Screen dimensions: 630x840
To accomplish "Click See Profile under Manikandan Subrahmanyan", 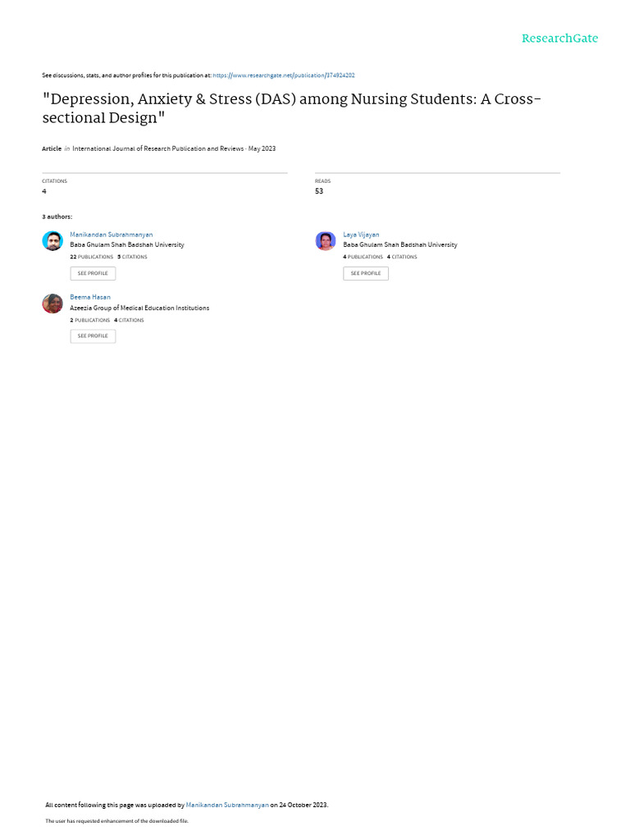I will pos(93,273).
